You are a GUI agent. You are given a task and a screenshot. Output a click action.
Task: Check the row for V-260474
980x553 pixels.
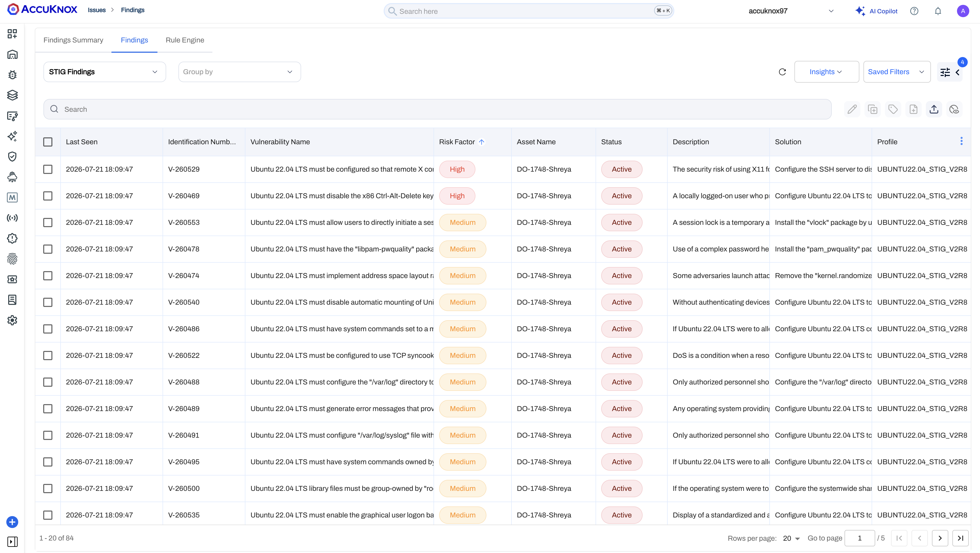(48, 275)
